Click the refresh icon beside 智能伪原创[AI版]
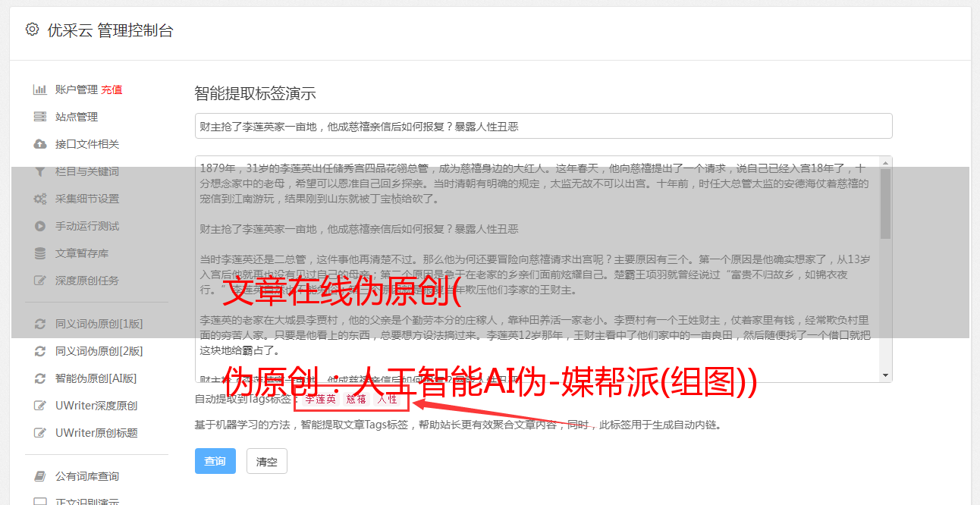Screen dimensions: 980x505 click(x=40, y=378)
